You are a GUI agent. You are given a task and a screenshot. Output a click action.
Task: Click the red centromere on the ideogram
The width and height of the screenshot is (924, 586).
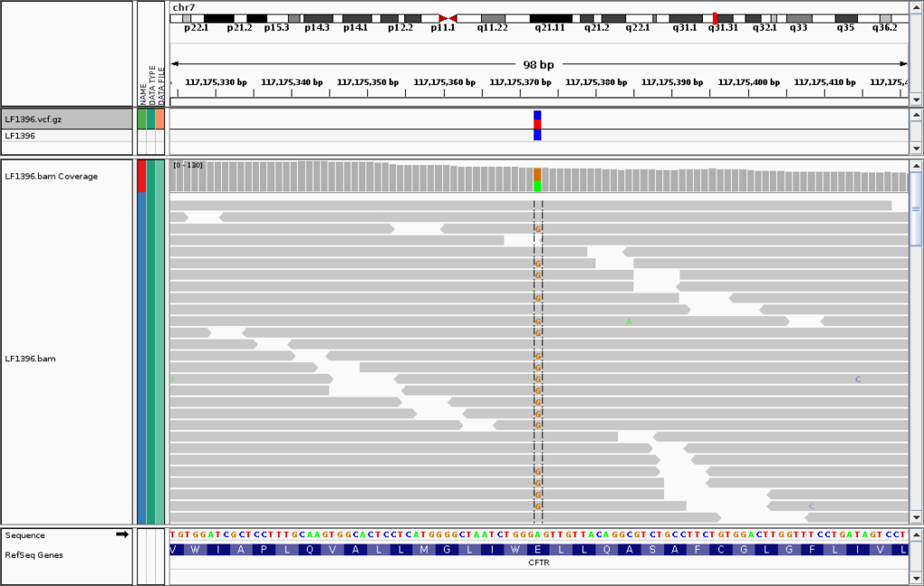448,18
